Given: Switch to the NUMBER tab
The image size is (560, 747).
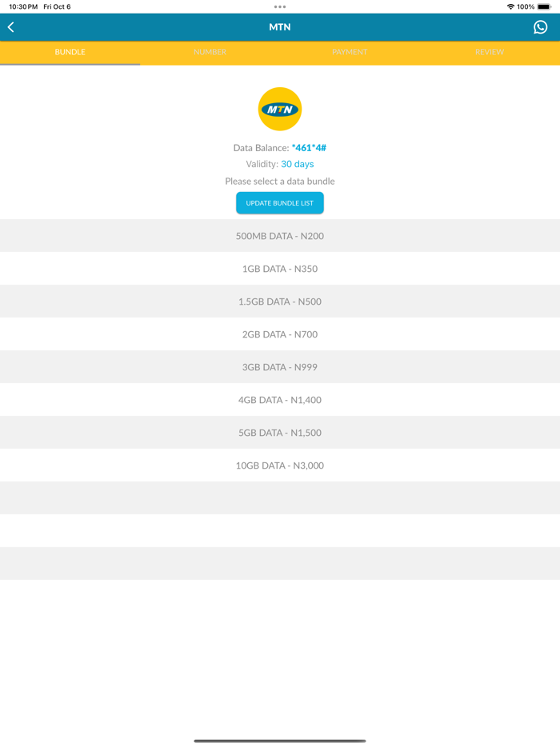Looking at the screenshot, I should 210,52.
